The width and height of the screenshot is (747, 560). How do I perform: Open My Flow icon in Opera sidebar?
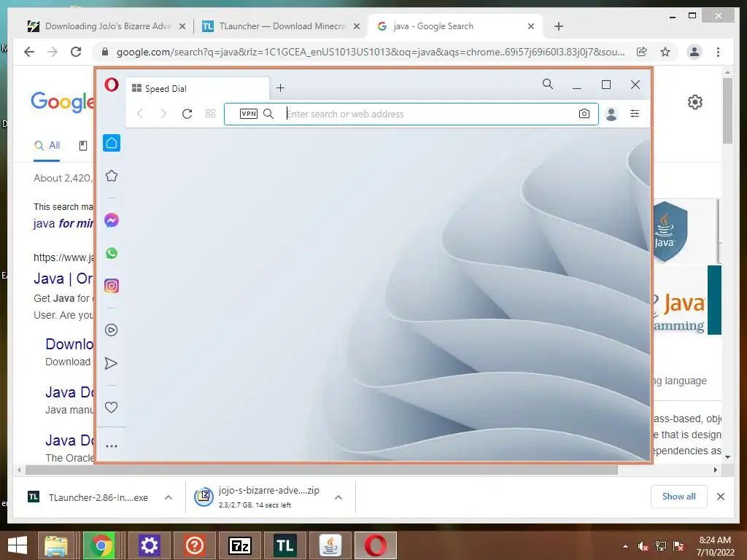click(112, 363)
